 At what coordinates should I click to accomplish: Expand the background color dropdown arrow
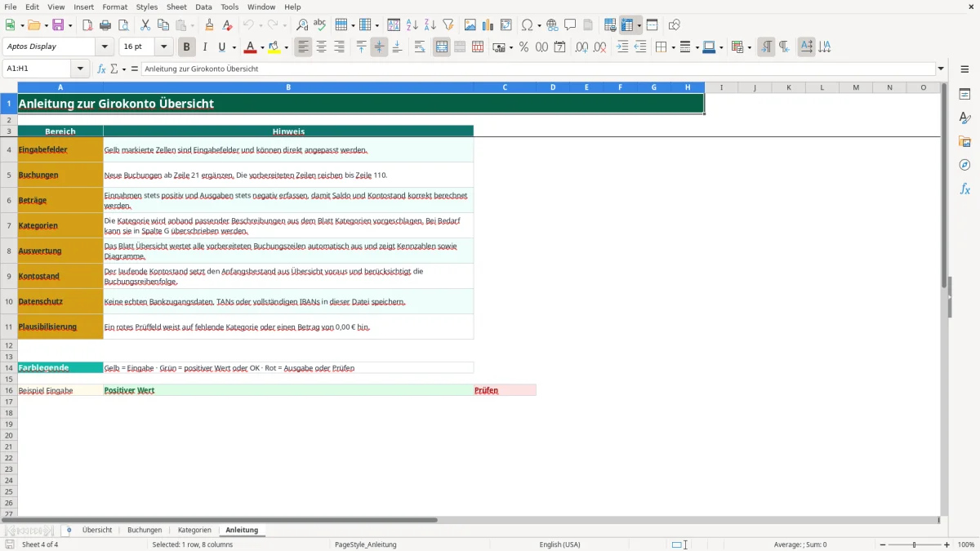tap(286, 47)
